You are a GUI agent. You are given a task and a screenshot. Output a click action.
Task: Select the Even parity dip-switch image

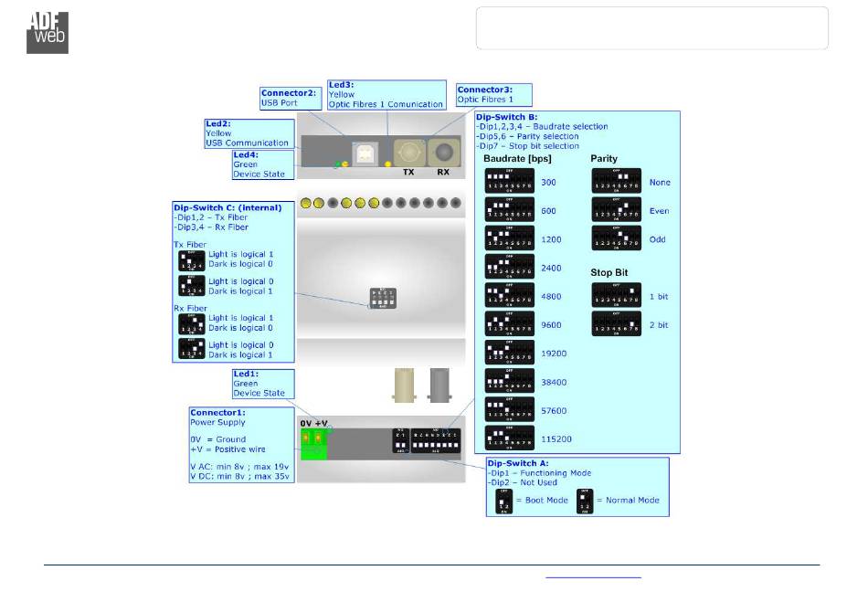pos(617,211)
